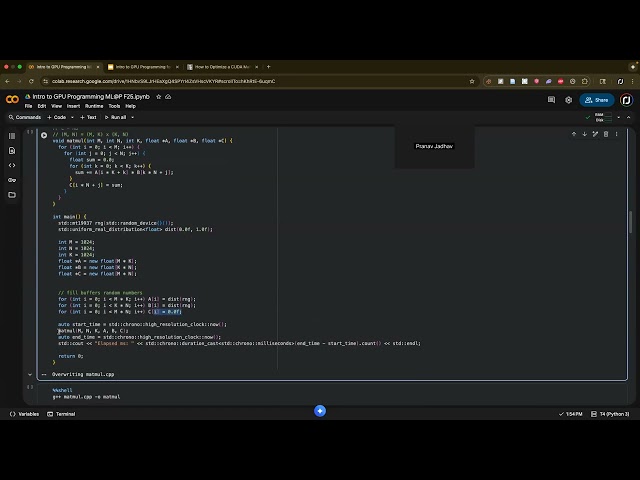The image size is (640, 480).
Task: Collapse the header with the up chevron
Action: [629, 117]
